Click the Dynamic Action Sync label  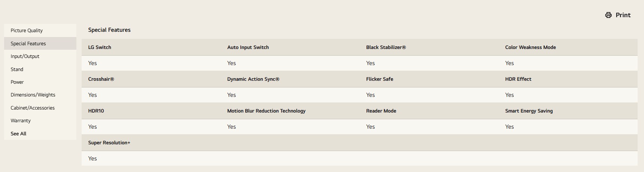click(253, 79)
